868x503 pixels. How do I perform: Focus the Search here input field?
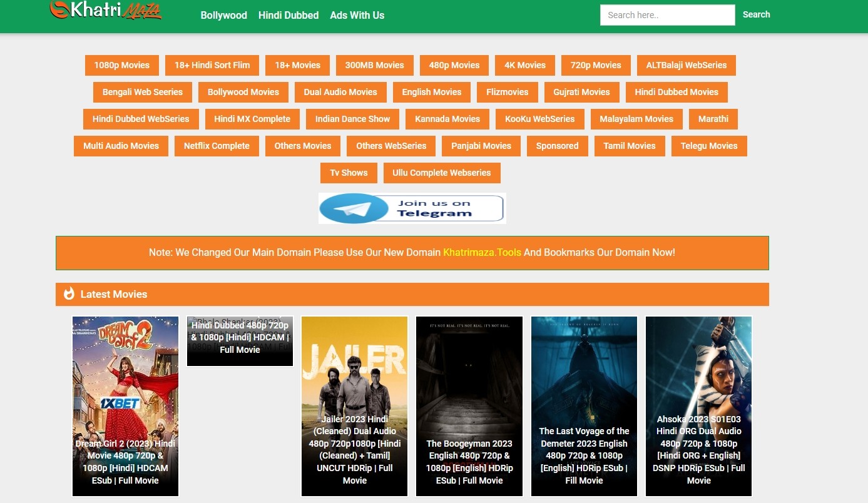[x=667, y=15]
